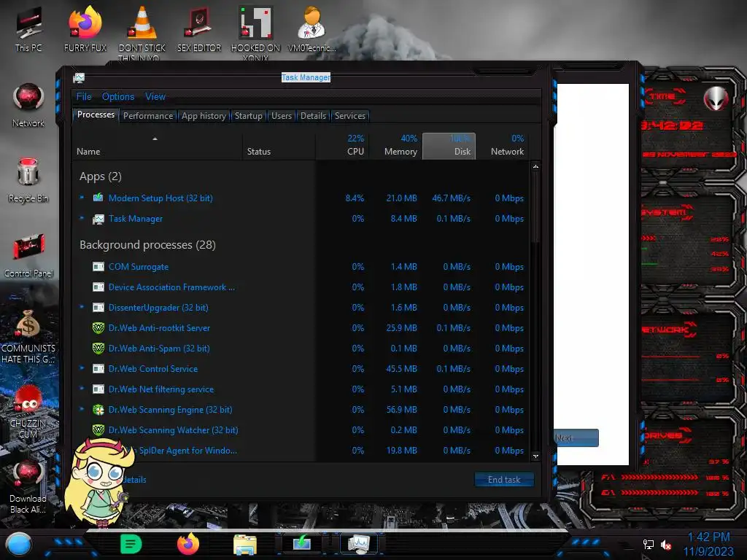Sort by the CPU column header

[x=343, y=145]
